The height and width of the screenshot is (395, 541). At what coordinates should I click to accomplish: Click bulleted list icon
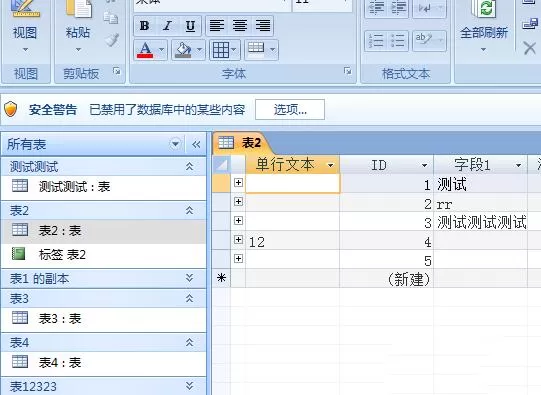[398, 41]
